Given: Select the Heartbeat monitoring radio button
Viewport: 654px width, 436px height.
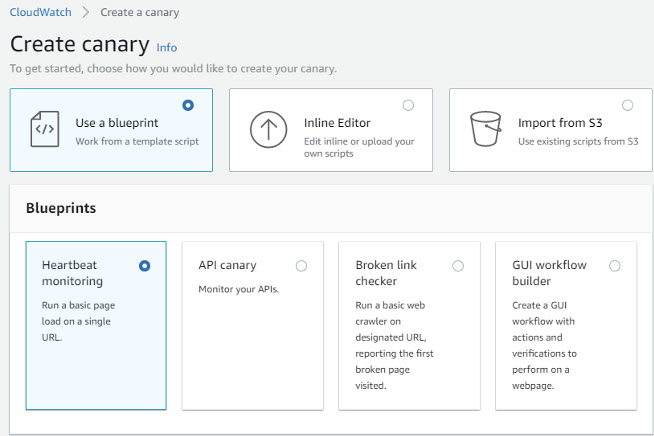Looking at the screenshot, I should pyautogui.click(x=145, y=266).
